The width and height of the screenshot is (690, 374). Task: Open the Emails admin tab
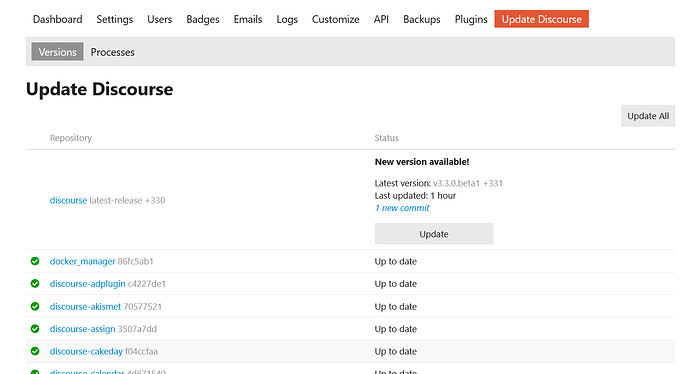[x=248, y=19]
